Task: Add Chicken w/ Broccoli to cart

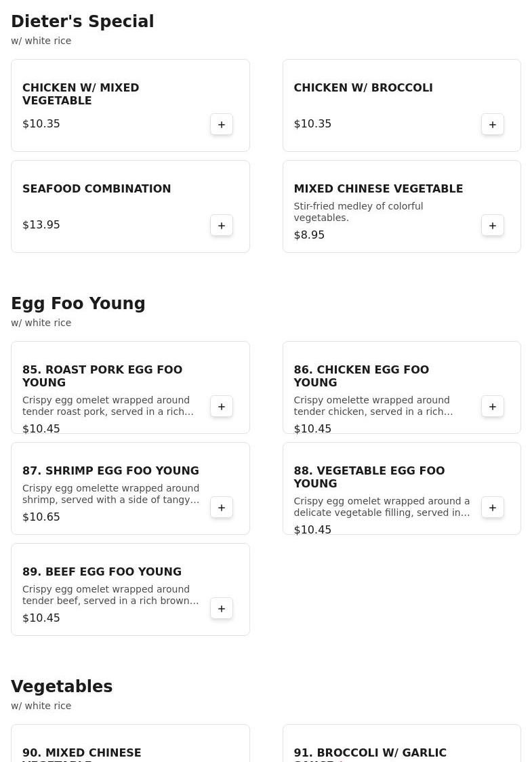Action: (493, 125)
